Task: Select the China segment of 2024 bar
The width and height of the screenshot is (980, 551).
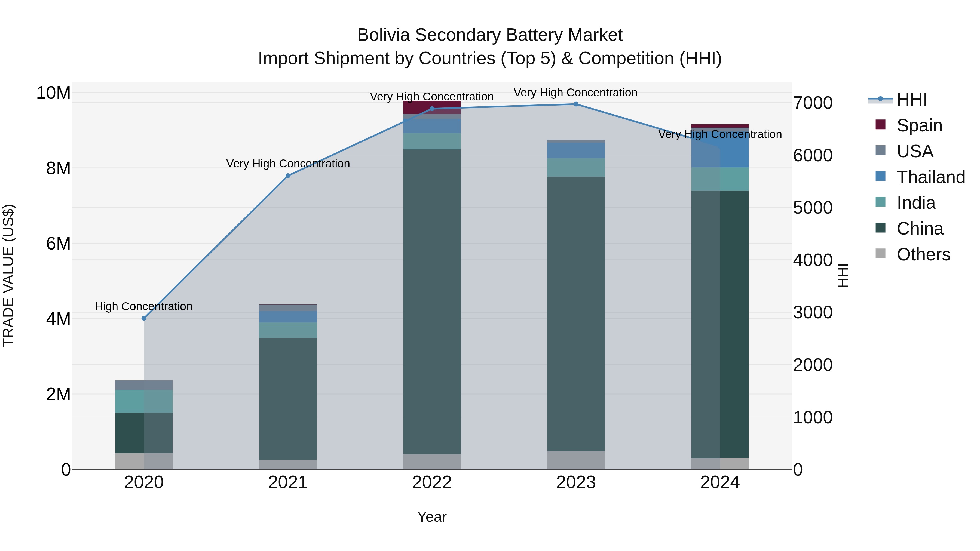Action: point(720,324)
